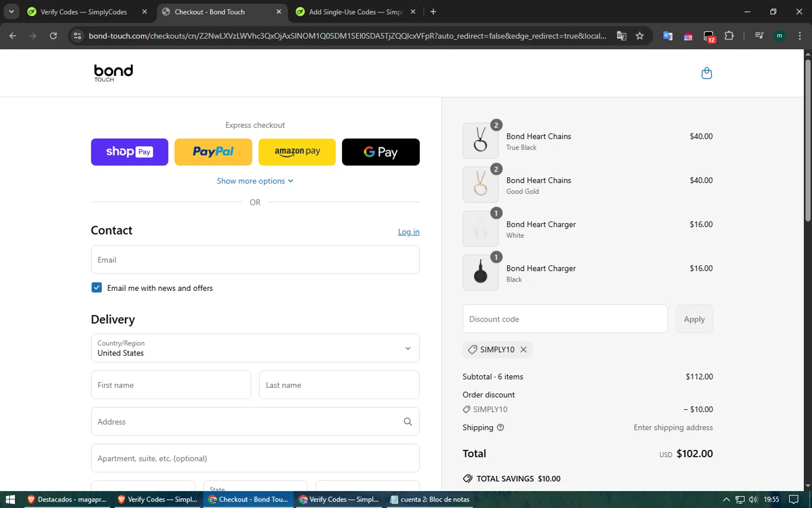The height and width of the screenshot is (508, 812).
Task: Click the taskbar volume icon
Action: pos(753,499)
